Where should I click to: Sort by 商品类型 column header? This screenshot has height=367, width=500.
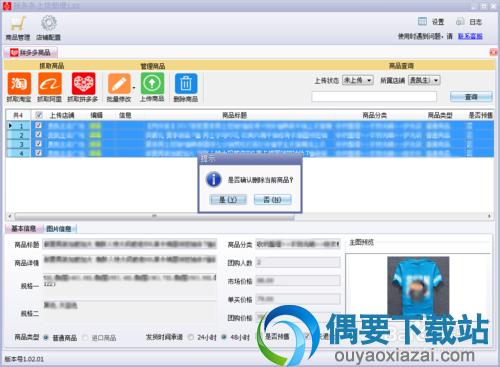click(440, 115)
